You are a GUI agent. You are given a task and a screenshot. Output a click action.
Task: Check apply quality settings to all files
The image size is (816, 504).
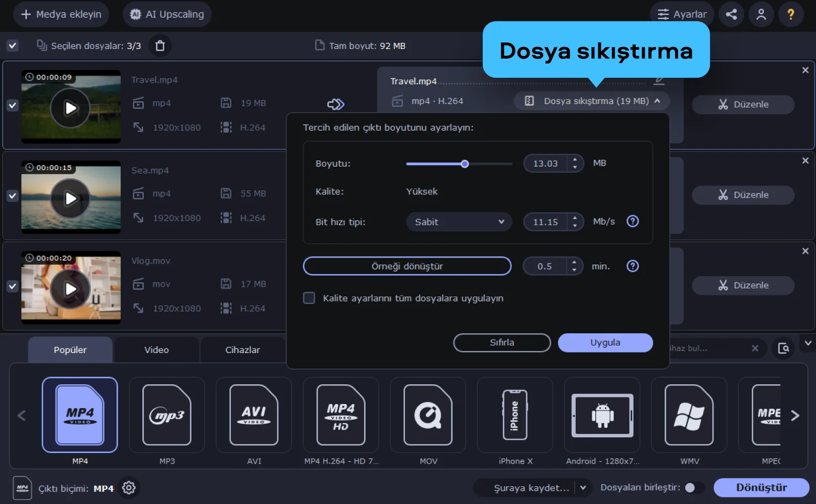(x=309, y=298)
